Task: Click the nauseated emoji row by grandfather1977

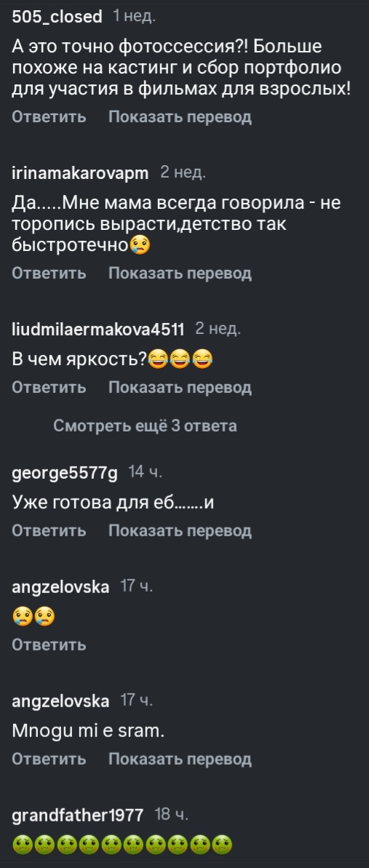Action: click(x=122, y=844)
